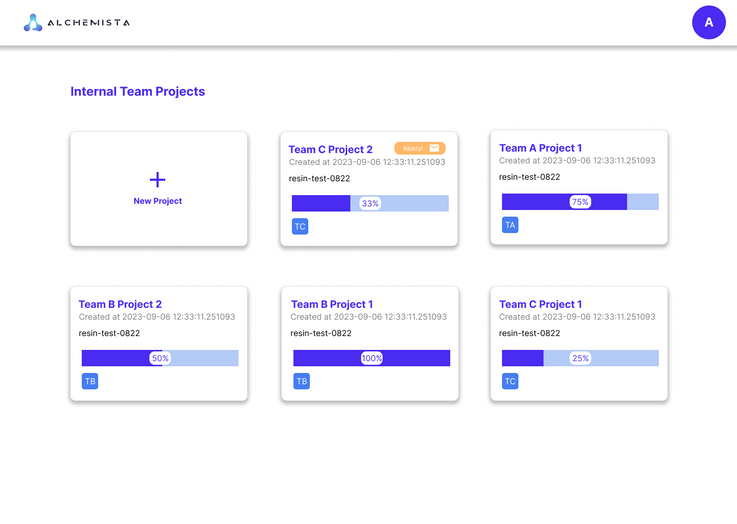Click the Alchemista logo icon
Viewport: 737px width, 524px height.
pyautogui.click(x=33, y=22)
